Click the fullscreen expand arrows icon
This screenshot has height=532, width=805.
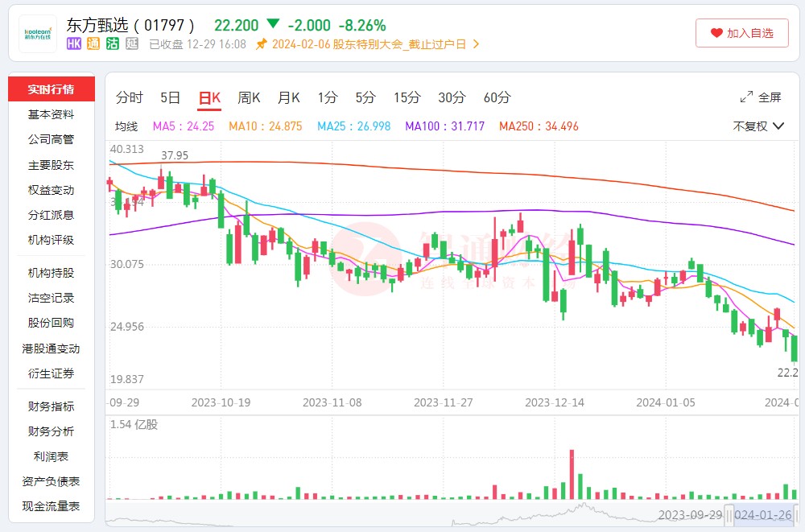(x=746, y=97)
